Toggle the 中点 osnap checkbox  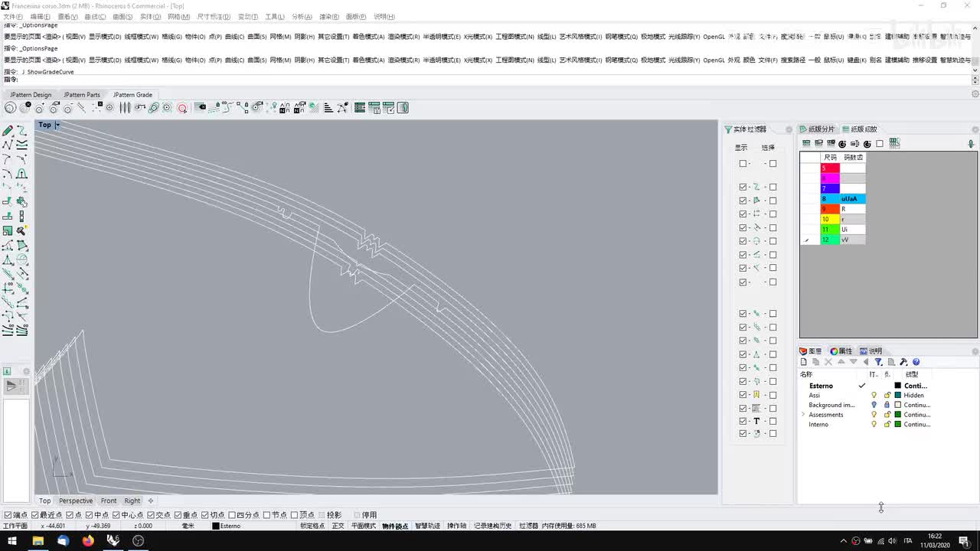click(x=89, y=515)
